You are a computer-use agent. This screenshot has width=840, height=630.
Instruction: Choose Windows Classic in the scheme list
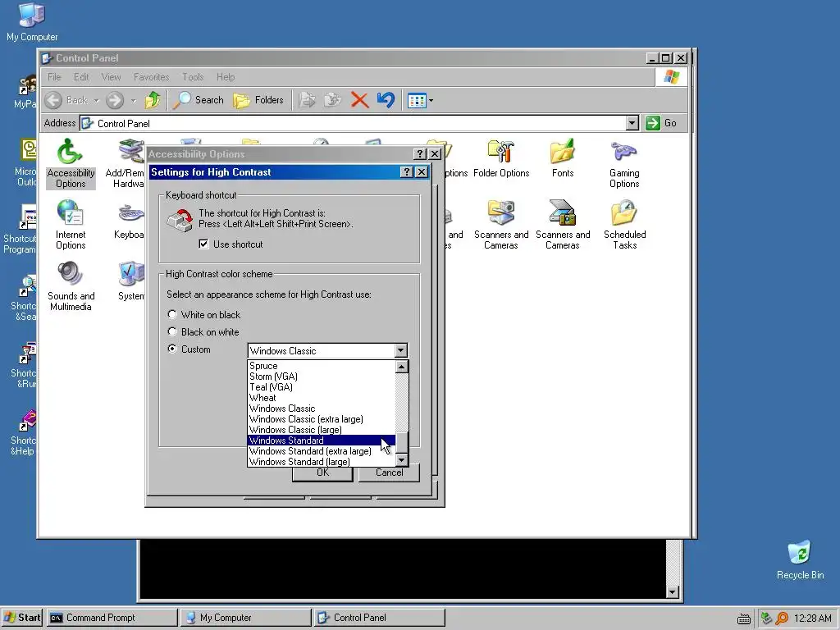pyautogui.click(x=322, y=409)
